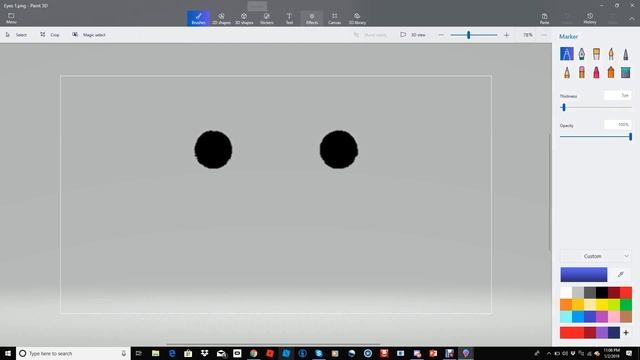
Task: Click the zoom out minus button
Action: [x=441, y=35]
